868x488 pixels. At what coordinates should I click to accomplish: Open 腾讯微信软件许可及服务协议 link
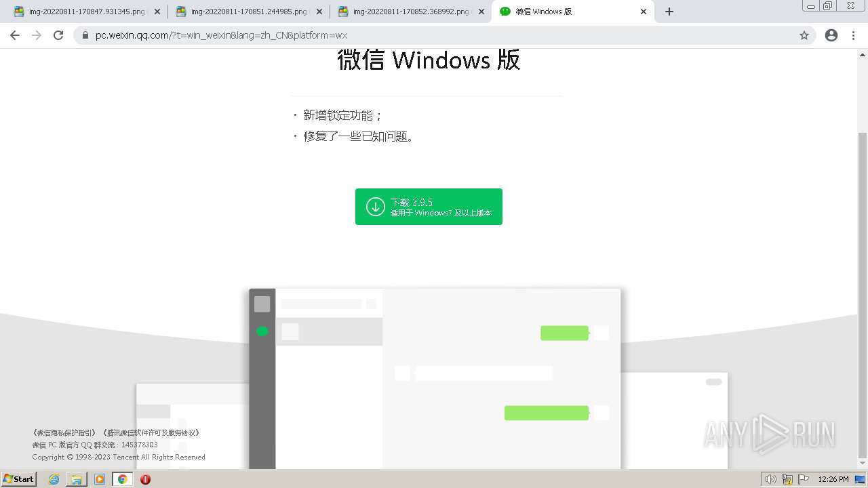point(151,432)
